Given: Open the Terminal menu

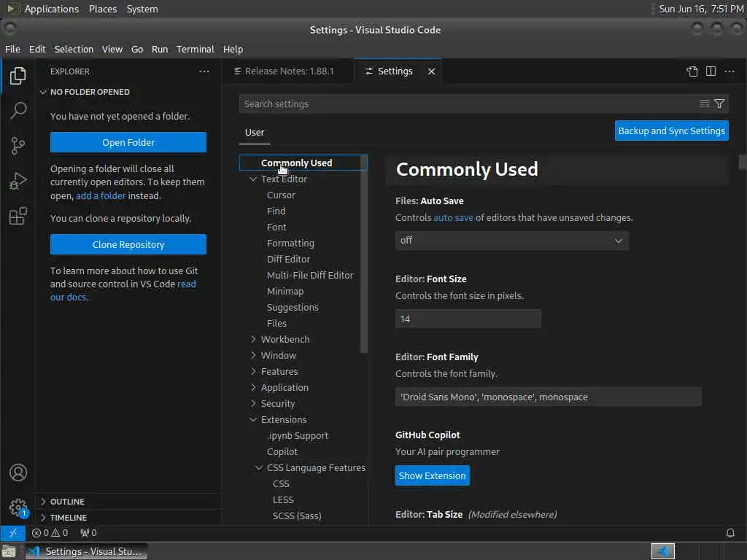Looking at the screenshot, I should pyautogui.click(x=195, y=49).
